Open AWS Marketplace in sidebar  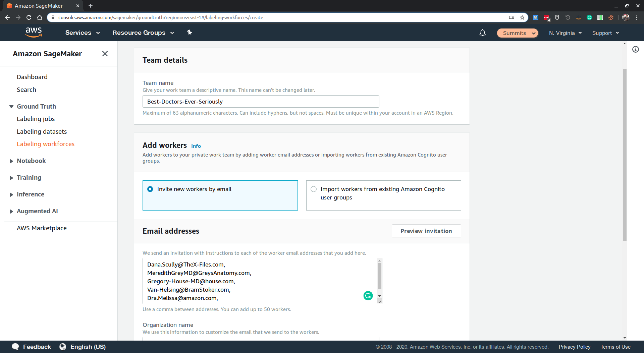click(x=42, y=228)
